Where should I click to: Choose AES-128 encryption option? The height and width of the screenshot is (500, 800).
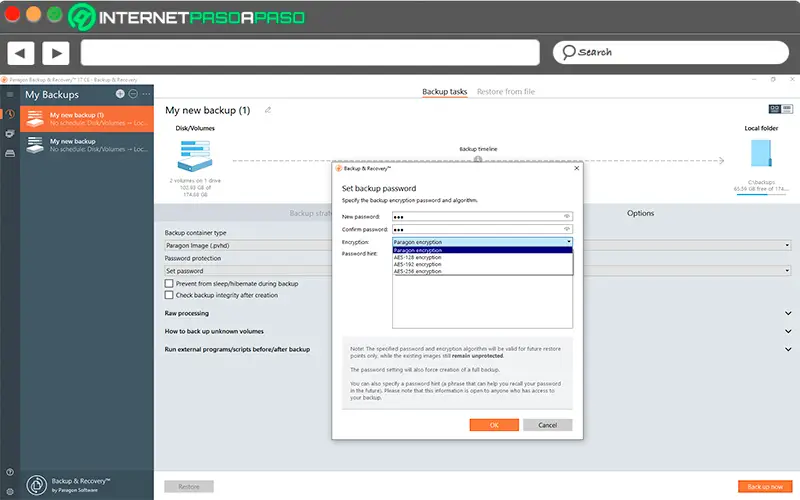(482, 258)
